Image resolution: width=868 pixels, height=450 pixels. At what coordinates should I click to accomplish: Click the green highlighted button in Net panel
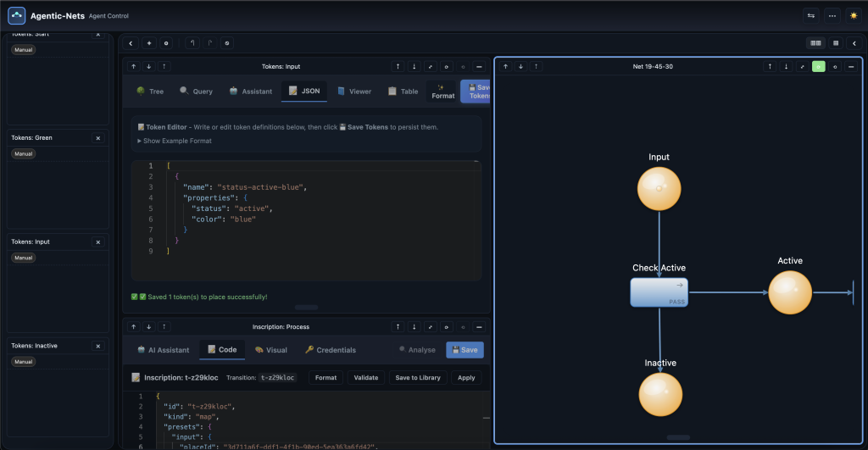pos(818,66)
